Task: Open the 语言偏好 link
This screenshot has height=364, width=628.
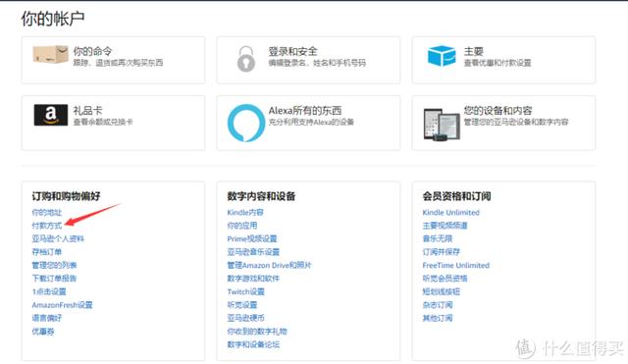Action: pyautogui.click(x=47, y=318)
